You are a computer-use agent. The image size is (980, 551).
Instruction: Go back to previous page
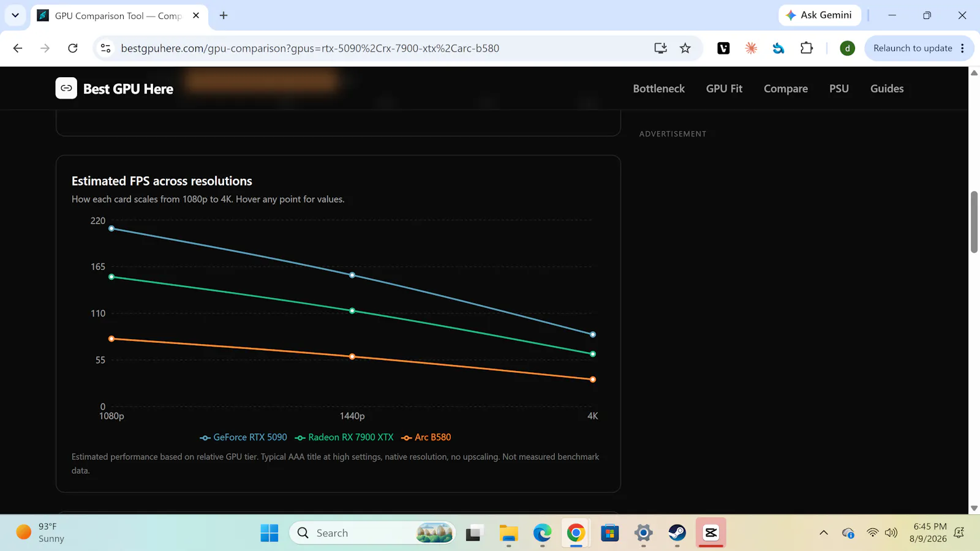point(18,48)
